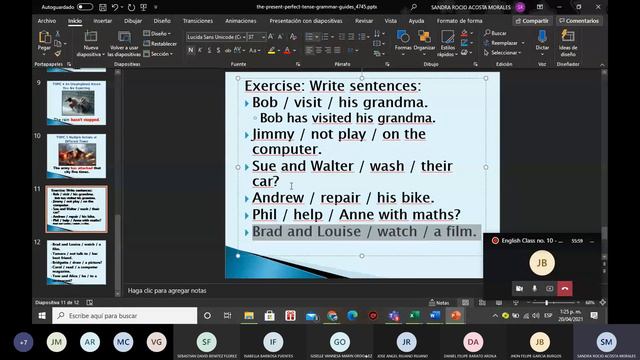Align text left in paragraph group

pyautogui.click(x=309, y=51)
